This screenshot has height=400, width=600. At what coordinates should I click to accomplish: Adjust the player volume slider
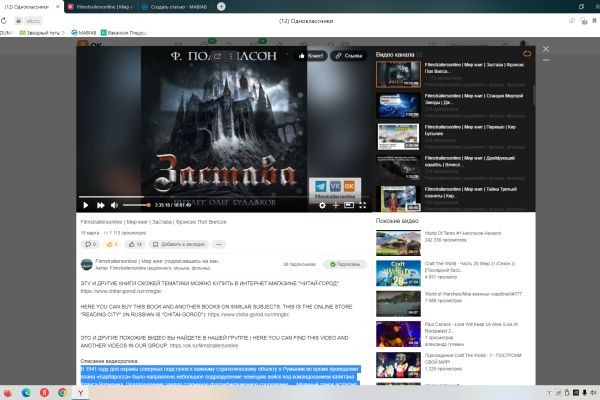point(137,205)
